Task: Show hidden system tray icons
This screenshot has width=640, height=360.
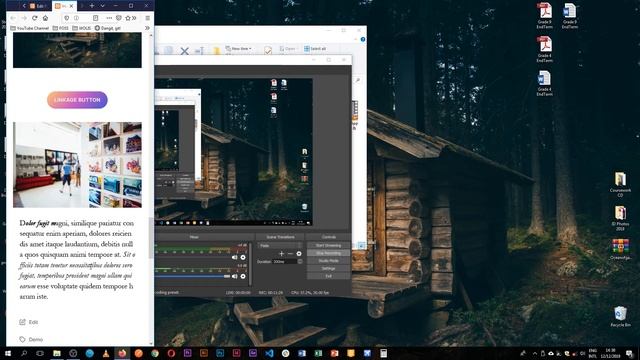Action: point(534,353)
